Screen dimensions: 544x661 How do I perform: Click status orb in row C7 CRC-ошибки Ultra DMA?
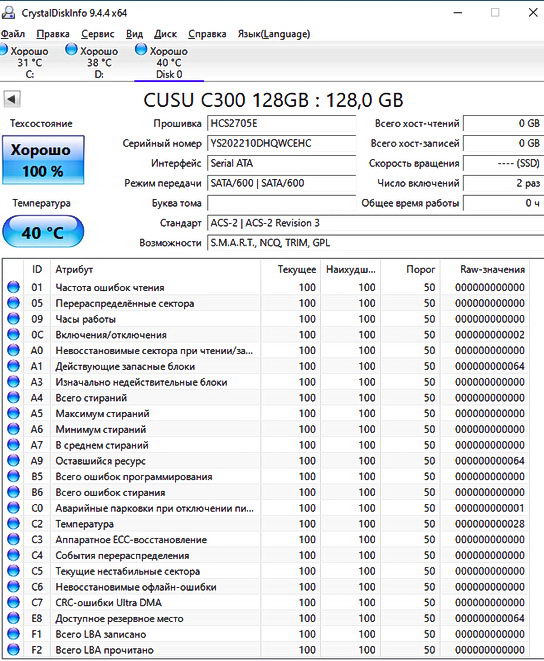(x=13, y=602)
